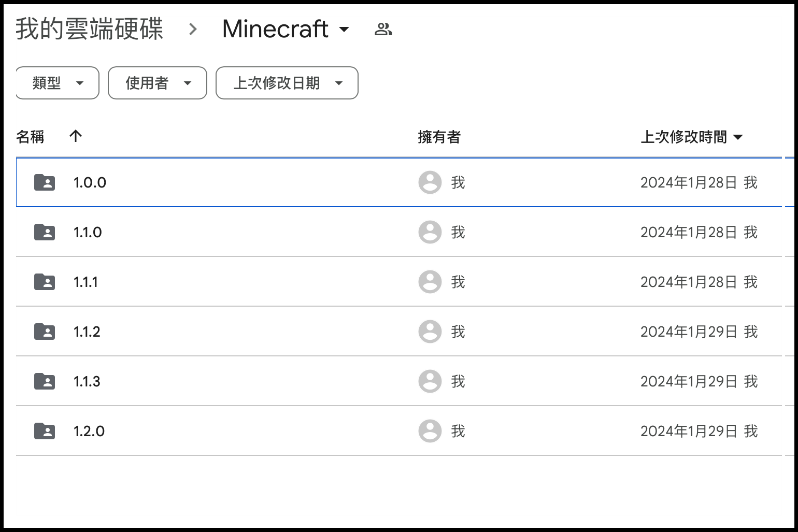Click modified date of folder 1.0.0
The width and height of the screenshot is (798, 532).
tap(689, 182)
